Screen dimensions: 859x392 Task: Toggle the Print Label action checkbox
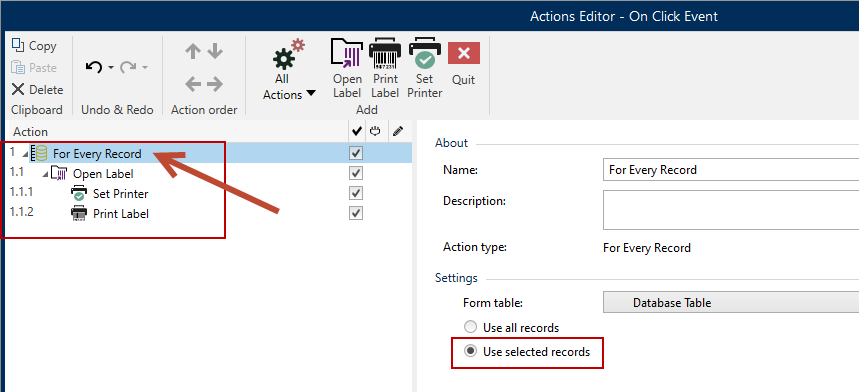(x=356, y=213)
